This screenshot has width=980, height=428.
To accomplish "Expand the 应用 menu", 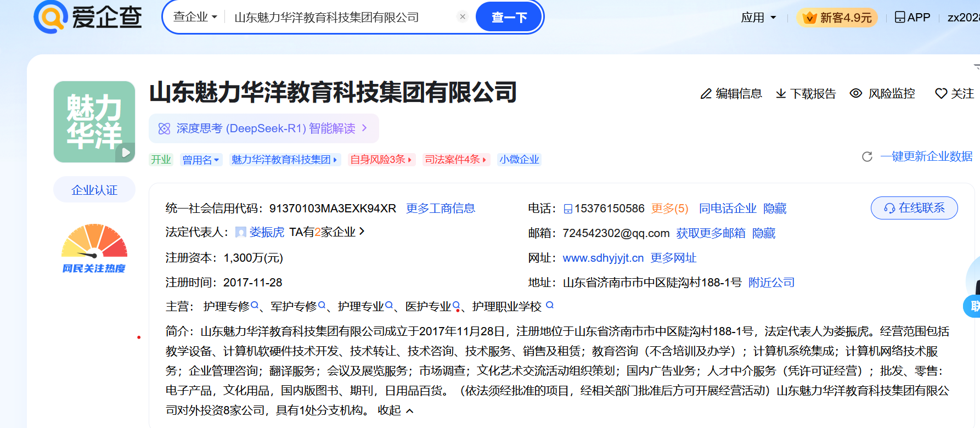I will [x=758, y=18].
